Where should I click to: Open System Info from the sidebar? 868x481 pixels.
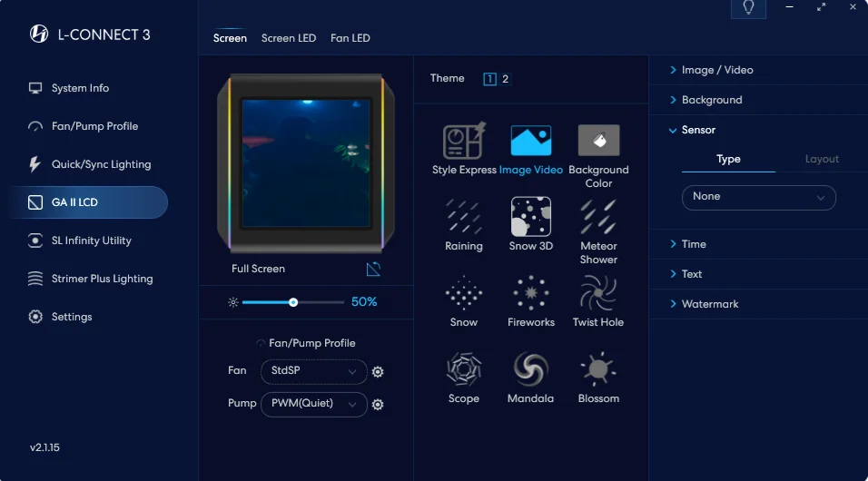coord(80,88)
